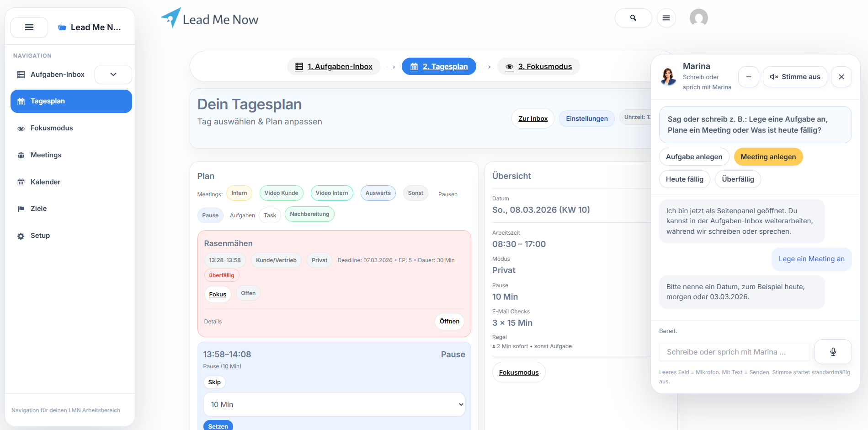This screenshot has width=868, height=430.
Task: Mute Marina with the Stimme aus toggle
Action: (x=795, y=77)
